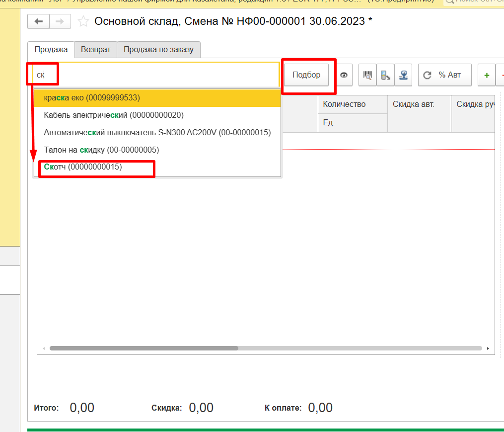
Task: Pick 'Скотч' from the suggestions
Action: click(83, 168)
